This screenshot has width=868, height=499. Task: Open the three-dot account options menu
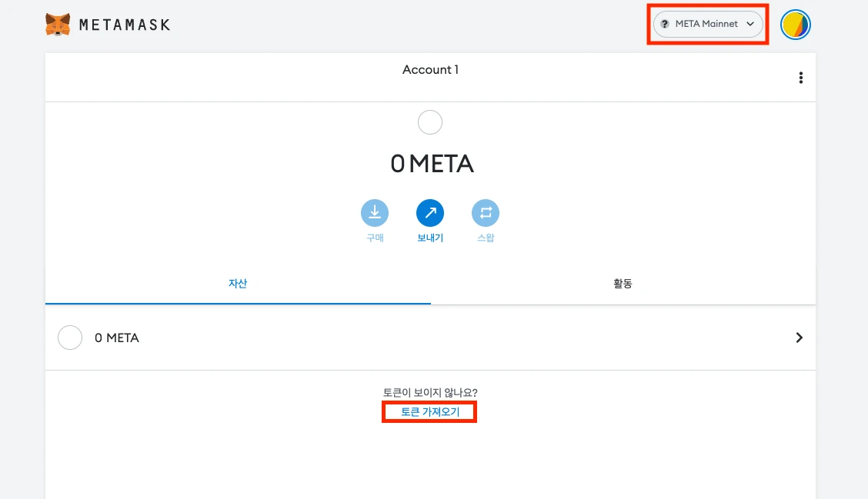[800, 78]
